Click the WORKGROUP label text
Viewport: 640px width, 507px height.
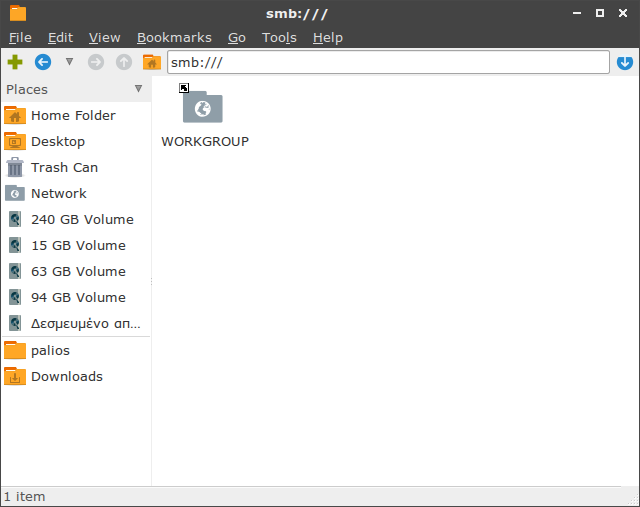click(205, 142)
